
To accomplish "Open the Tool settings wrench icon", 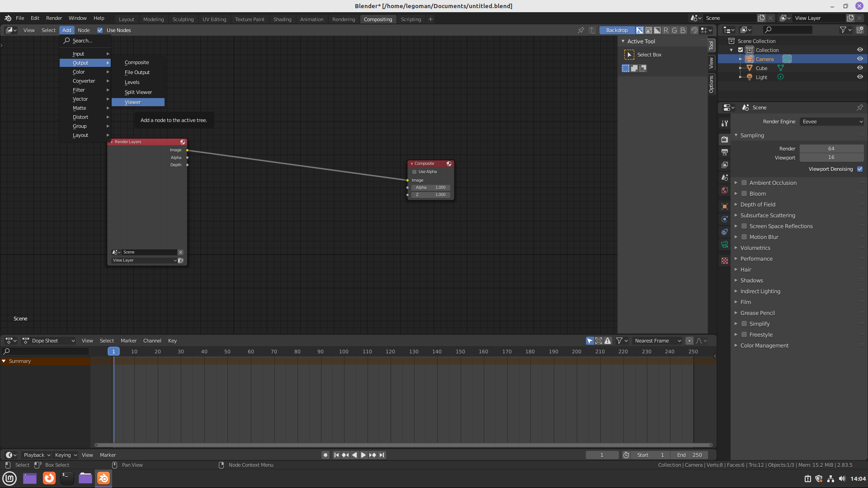I will 725,123.
